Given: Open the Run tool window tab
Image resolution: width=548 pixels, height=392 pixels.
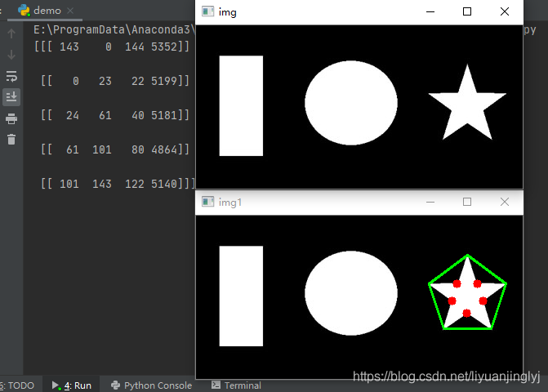Looking at the screenshot, I should [x=72, y=385].
